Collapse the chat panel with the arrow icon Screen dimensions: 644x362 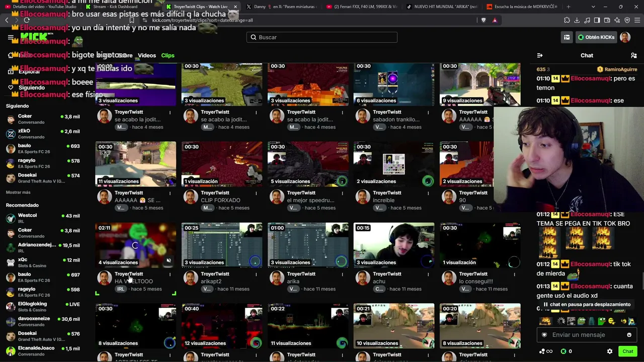point(540,55)
